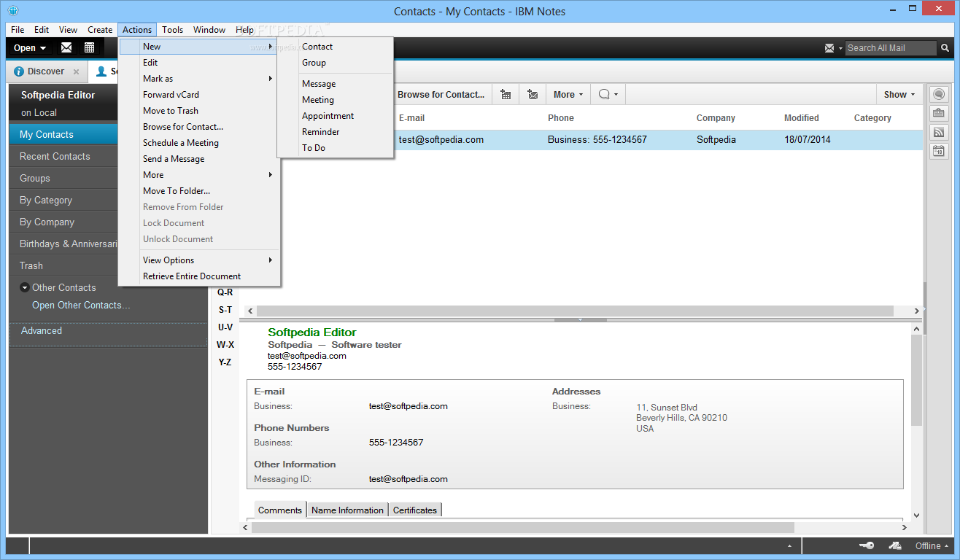960x560 pixels.
Task: Sort contacts by Company column
Action: [716, 118]
